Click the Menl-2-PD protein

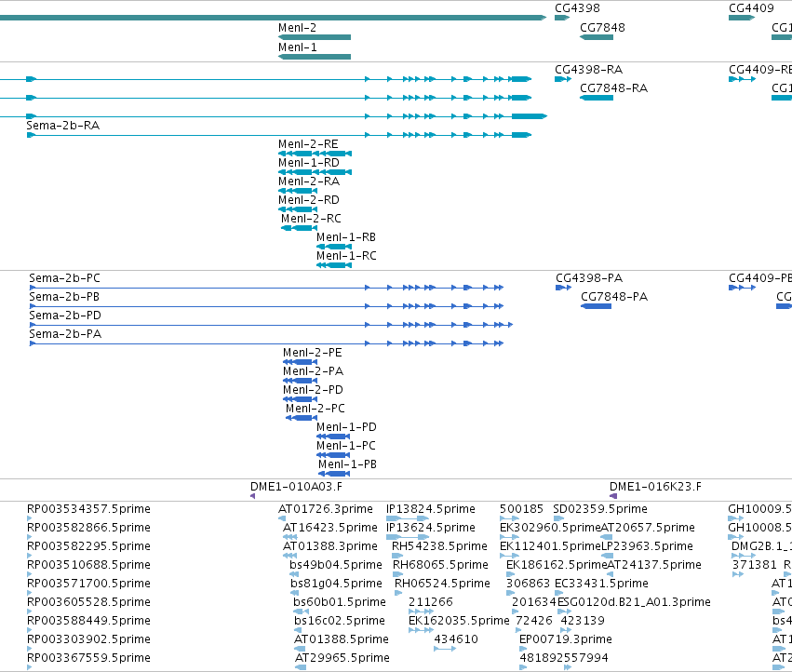pos(300,399)
